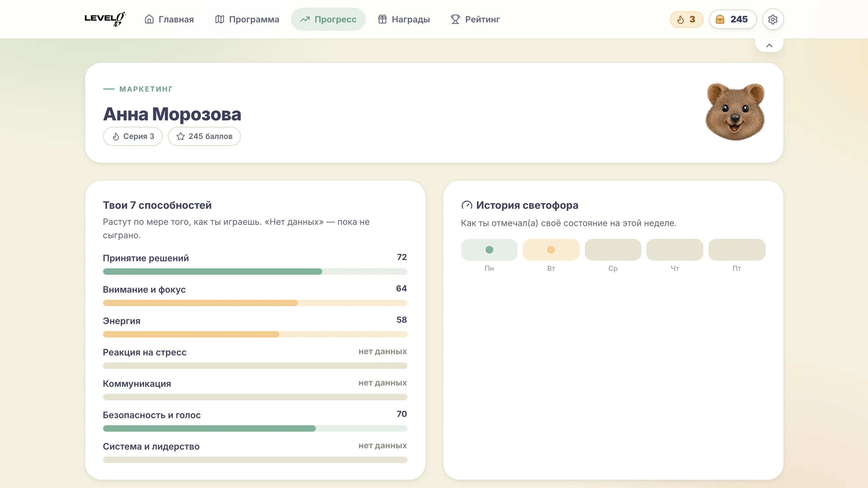868x488 pixels.
Task: Click the Friday (Пт) status cell
Action: [x=737, y=249]
